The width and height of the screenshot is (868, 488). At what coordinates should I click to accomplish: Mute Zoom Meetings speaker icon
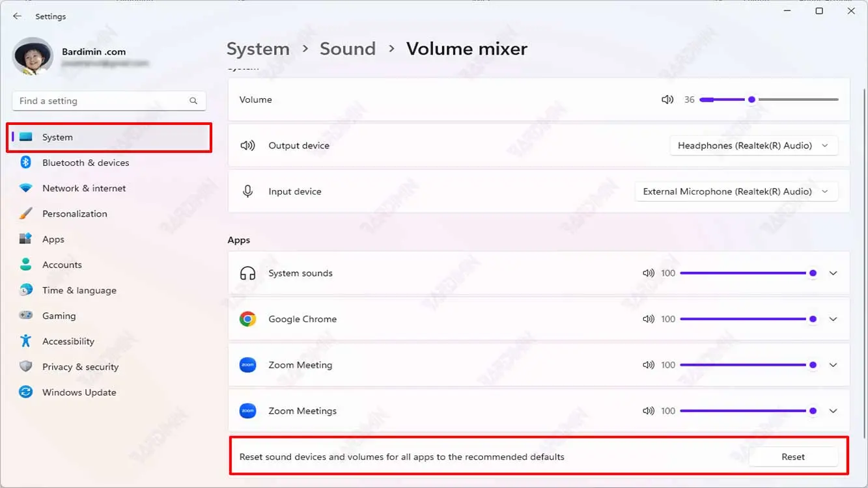coord(648,411)
